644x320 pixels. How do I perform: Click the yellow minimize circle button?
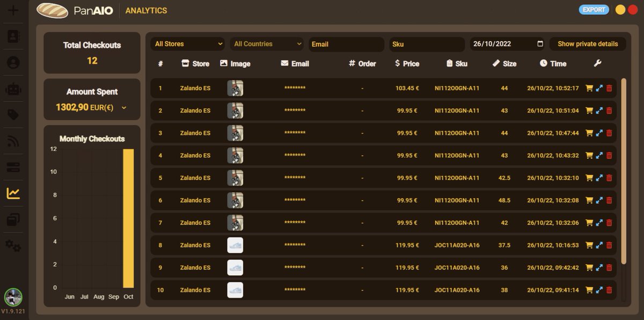(x=620, y=10)
